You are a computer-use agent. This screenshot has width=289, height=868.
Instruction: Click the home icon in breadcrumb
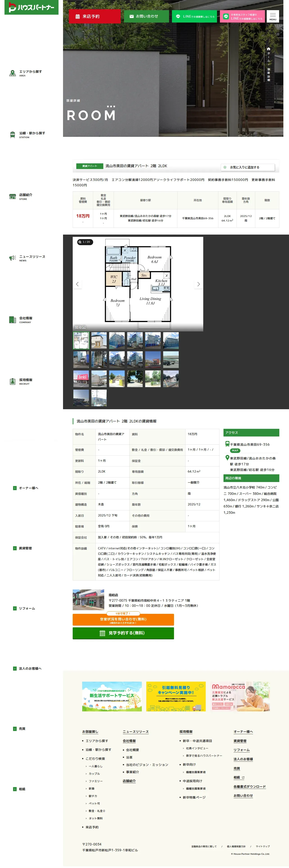coord(269,49)
